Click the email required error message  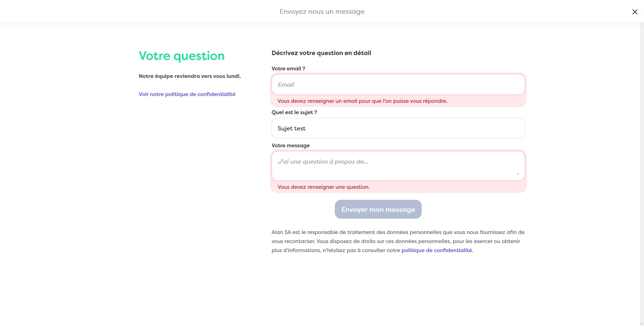(362, 101)
